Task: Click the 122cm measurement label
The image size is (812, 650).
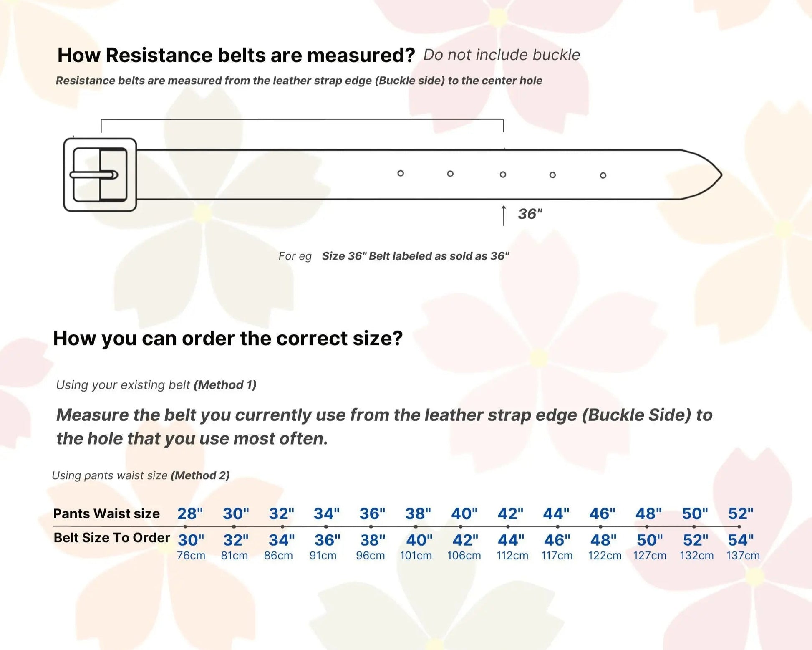Action: tap(605, 556)
